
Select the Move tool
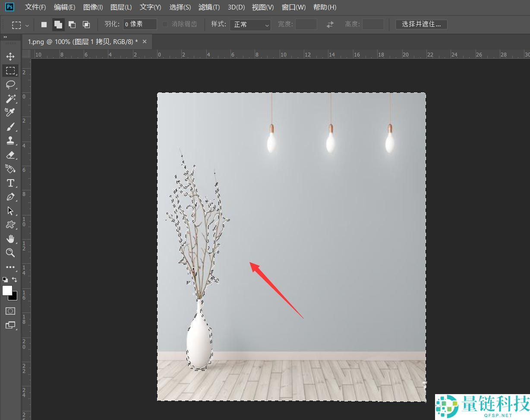(10, 57)
